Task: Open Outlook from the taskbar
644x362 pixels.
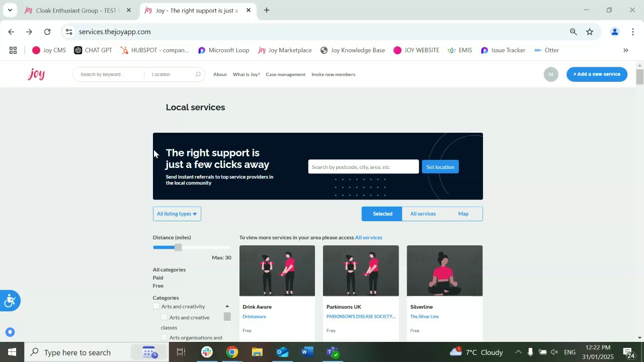Action: pos(282,352)
